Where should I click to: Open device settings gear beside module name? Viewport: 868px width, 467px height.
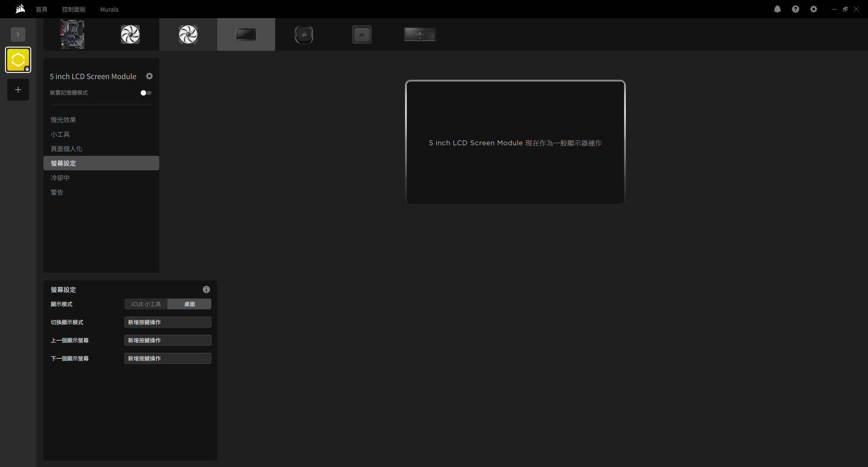click(149, 76)
